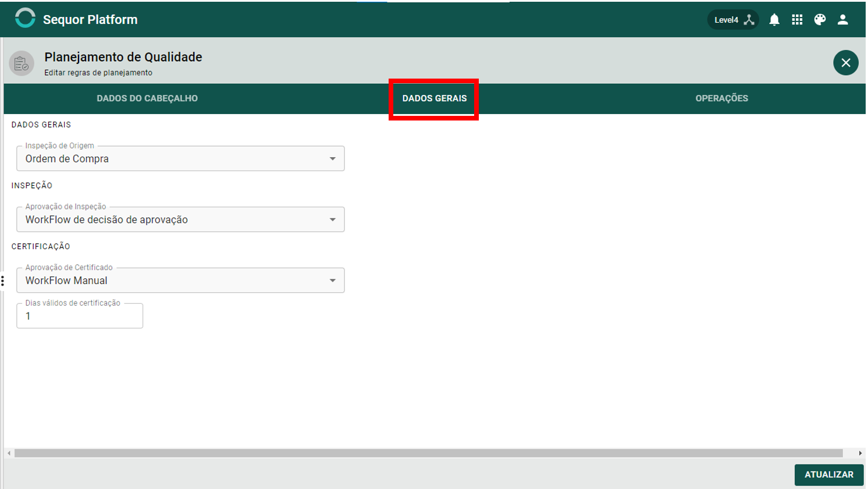
Task: Click the Sequor Platform title text
Action: coord(90,20)
